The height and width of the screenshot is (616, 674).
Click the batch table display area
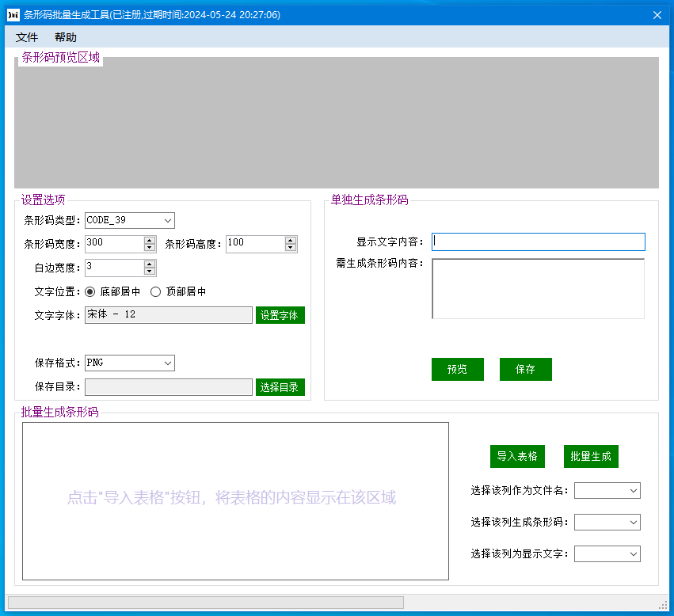(x=235, y=501)
